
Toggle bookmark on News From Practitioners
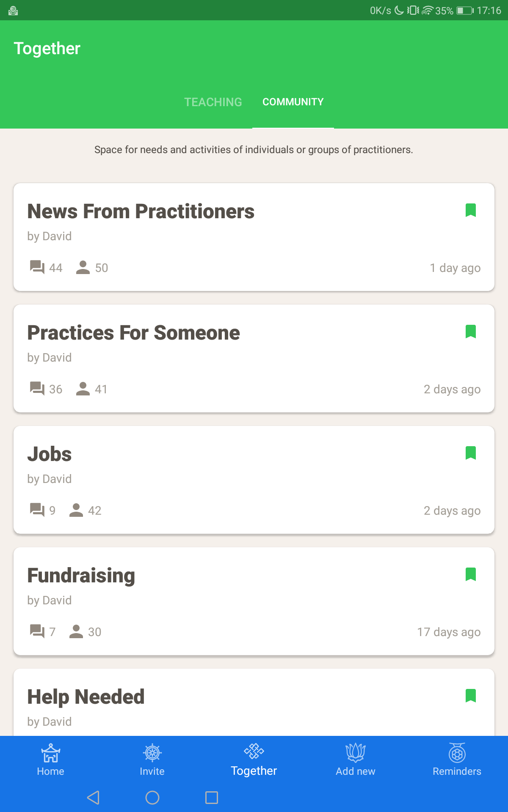(x=471, y=210)
